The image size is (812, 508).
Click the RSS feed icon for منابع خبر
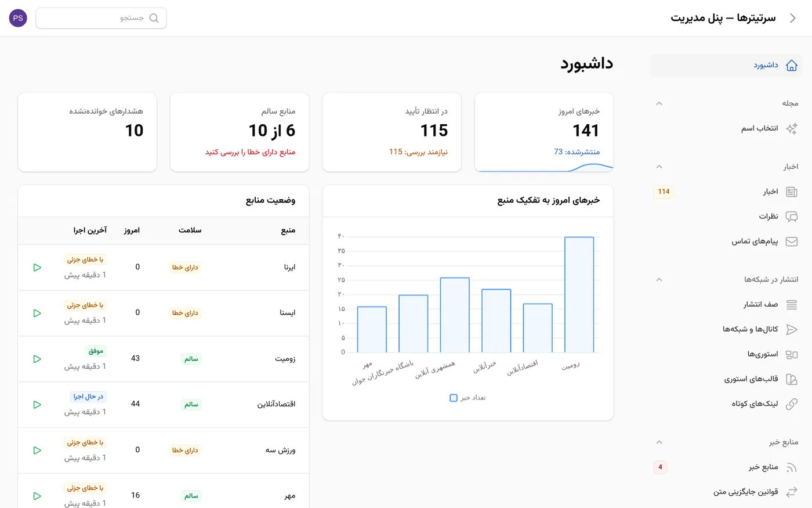click(791, 467)
